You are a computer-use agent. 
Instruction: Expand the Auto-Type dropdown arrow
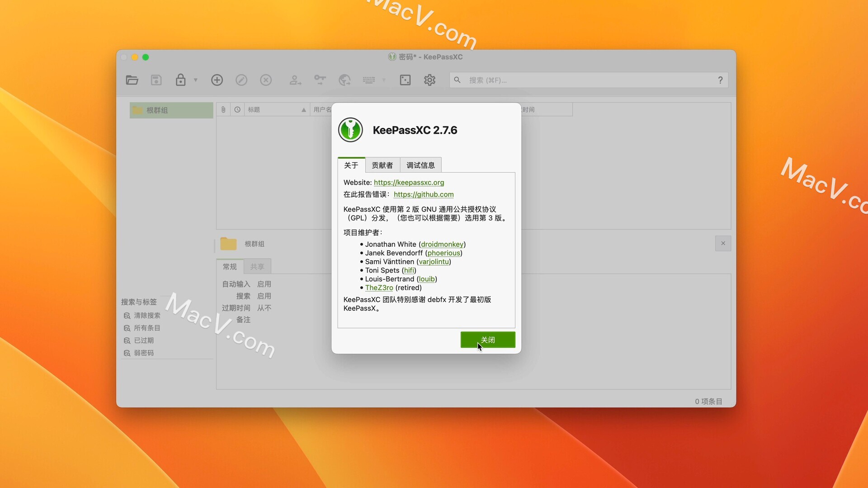(x=384, y=80)
